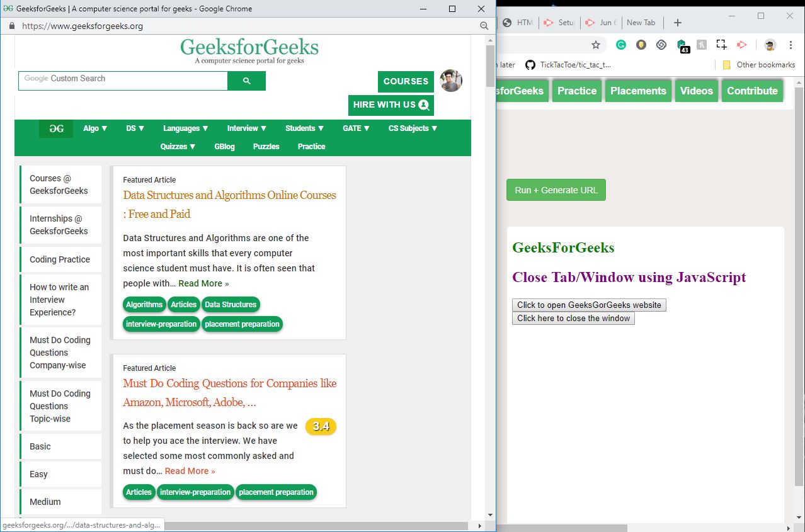
Task: Click the Run + Generate URL button
Action: (556, 190)
